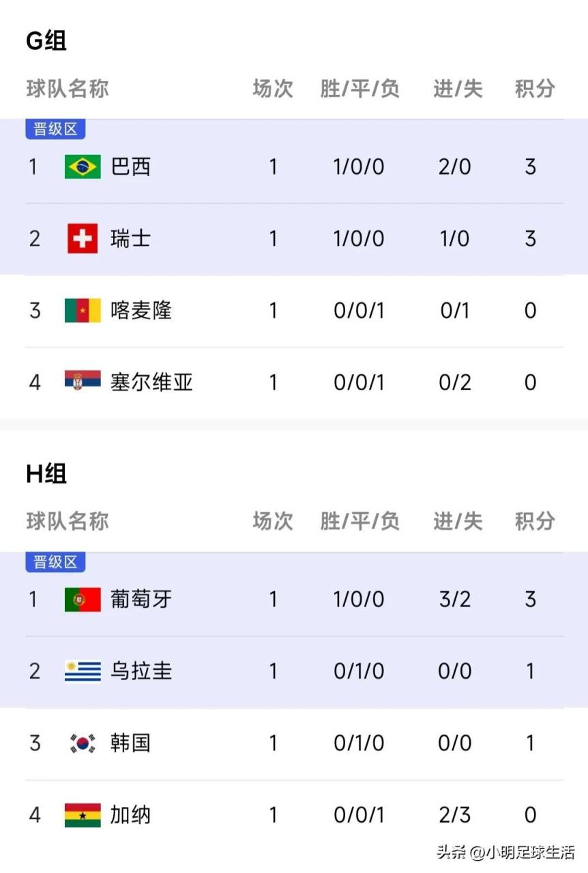Click the South Korea flag icon
Image resolution: width=588 pixels, height=873 pixels.
point(83,743)
